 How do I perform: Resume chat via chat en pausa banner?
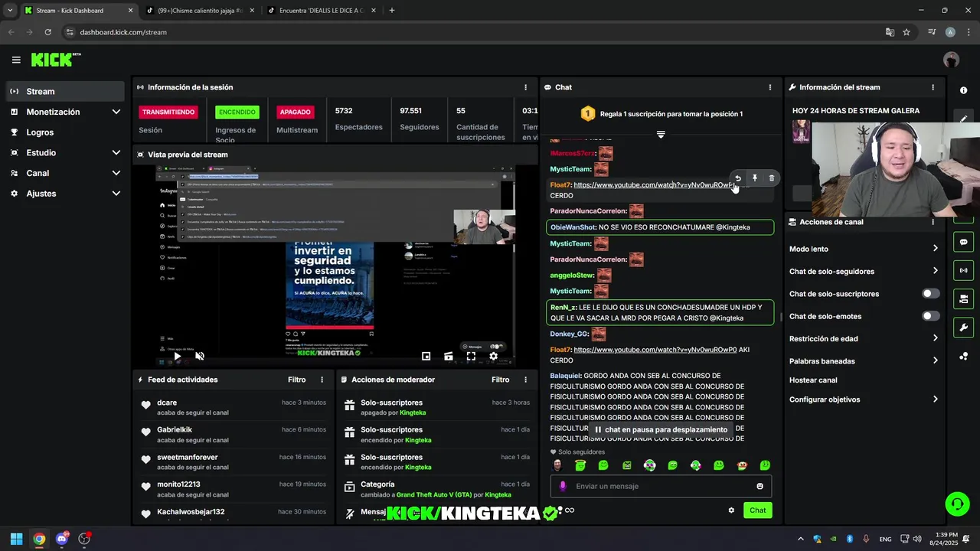(x=661, y=430)
